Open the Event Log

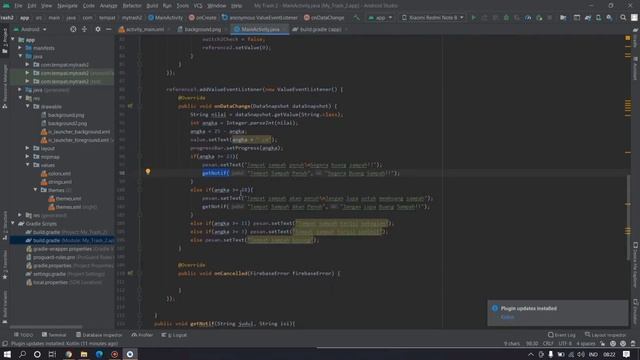562,335
